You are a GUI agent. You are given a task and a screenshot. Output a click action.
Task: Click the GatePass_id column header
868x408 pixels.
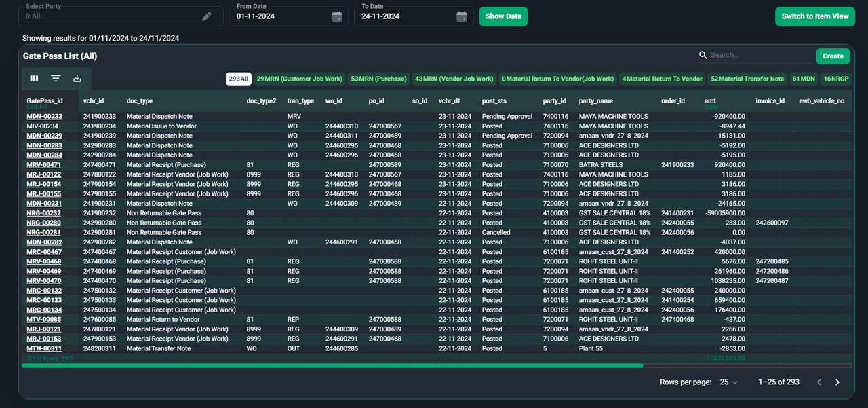point(45,100)
